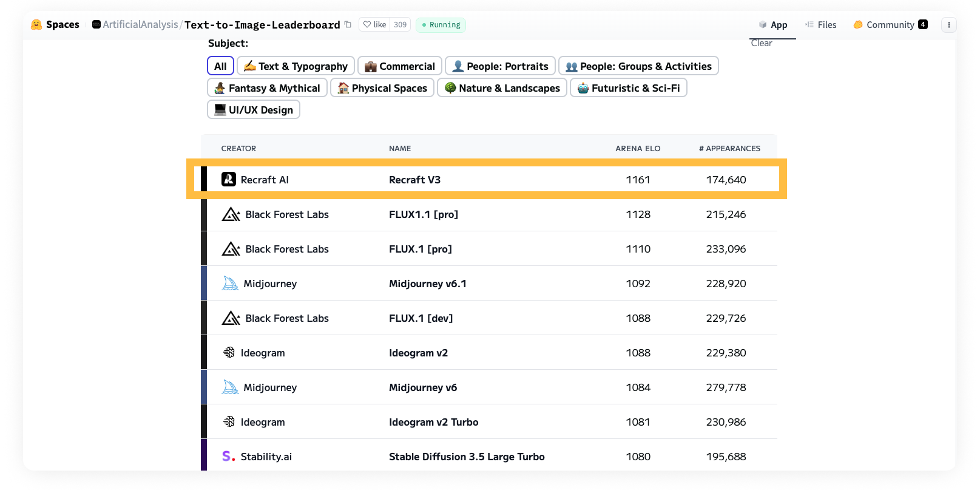Filter by Text & Typography subject
This screenshot has width=980, height=490.
click(296, 66)
